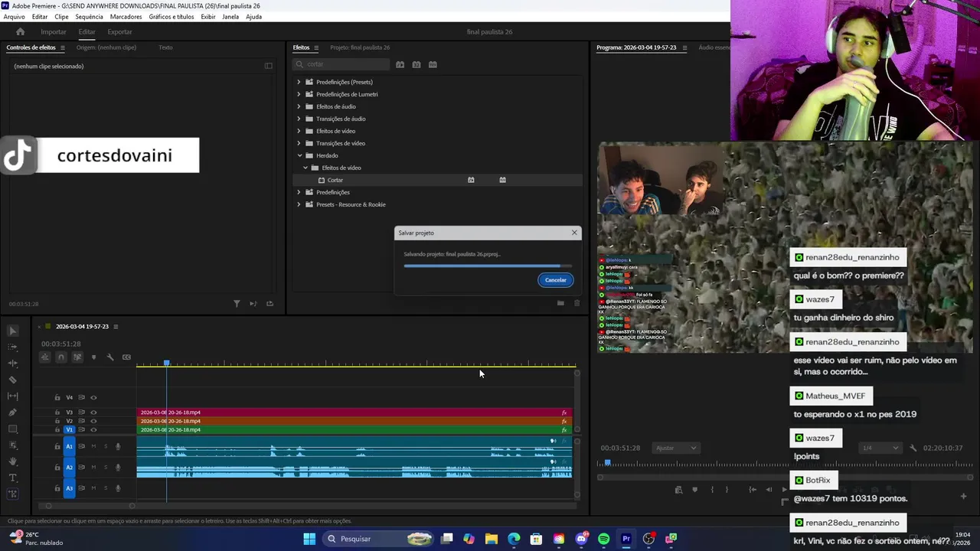Toggle V2 track output eye
This screenshot has height=551, width=980.
[93, 421]
